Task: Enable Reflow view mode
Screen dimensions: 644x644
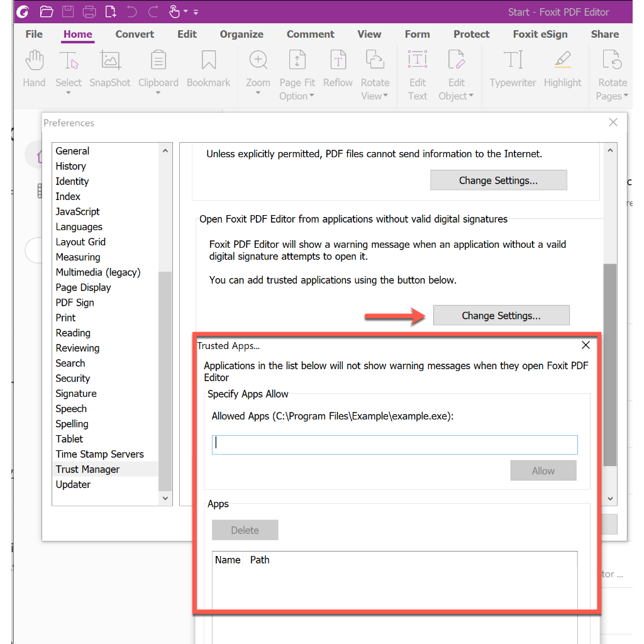Action: click(338, 69)
